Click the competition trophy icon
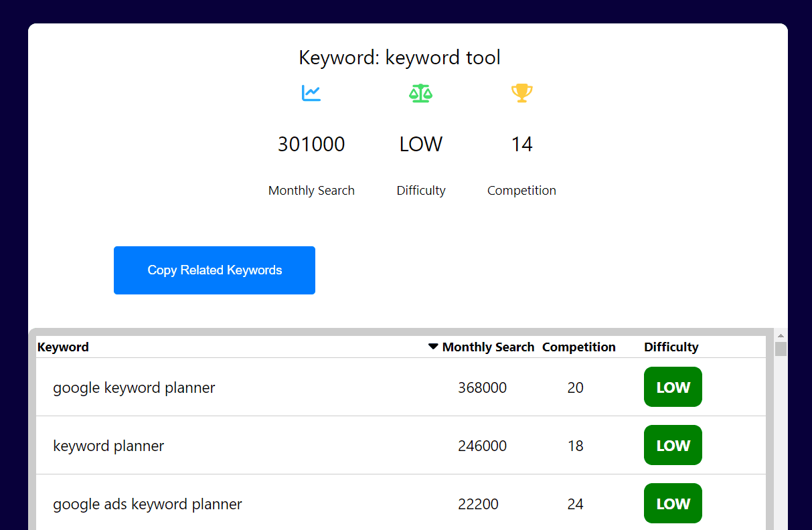This screenshot has height=530, width=812. pos(522,93)
